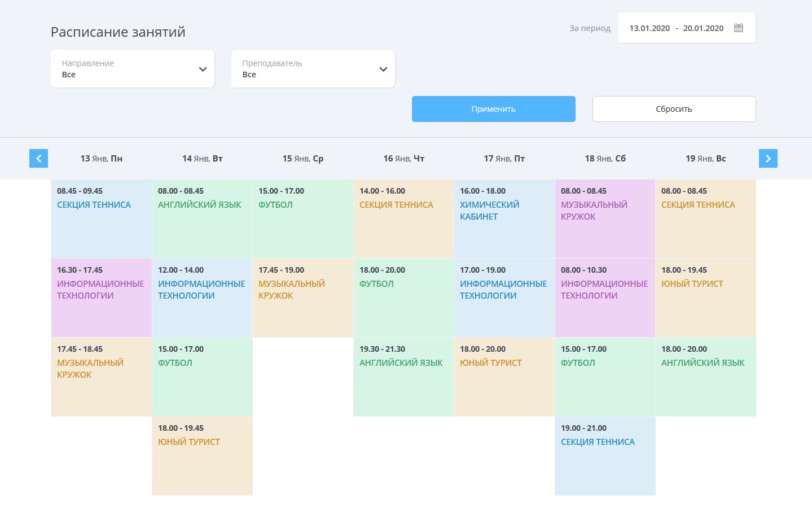
Task: Open the calendar icon in period field
Action: pyautogui.click(x=738, y=28)
